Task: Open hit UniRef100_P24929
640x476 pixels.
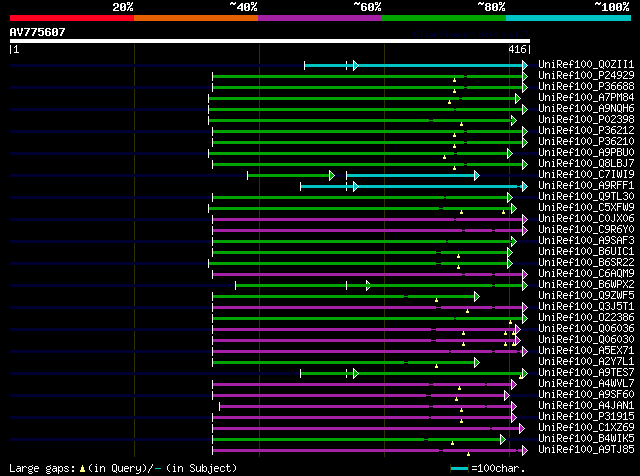Action: [x=586, y=76]
